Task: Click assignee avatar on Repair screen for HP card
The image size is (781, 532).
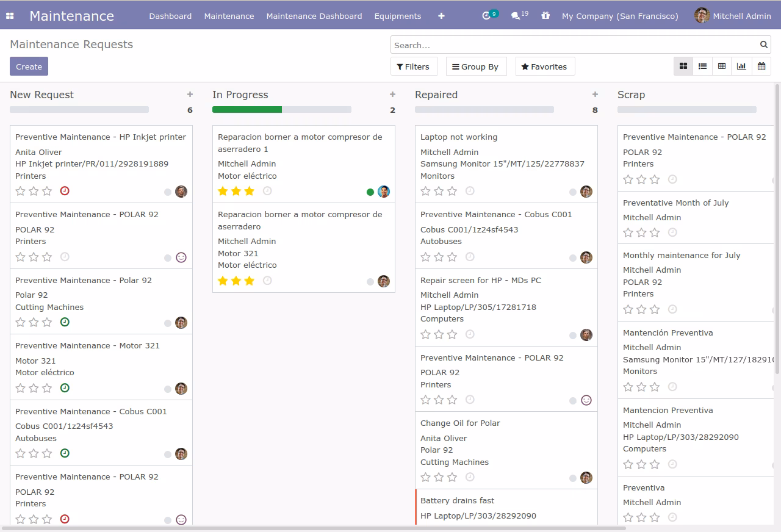Action: [x=586, y=335]
